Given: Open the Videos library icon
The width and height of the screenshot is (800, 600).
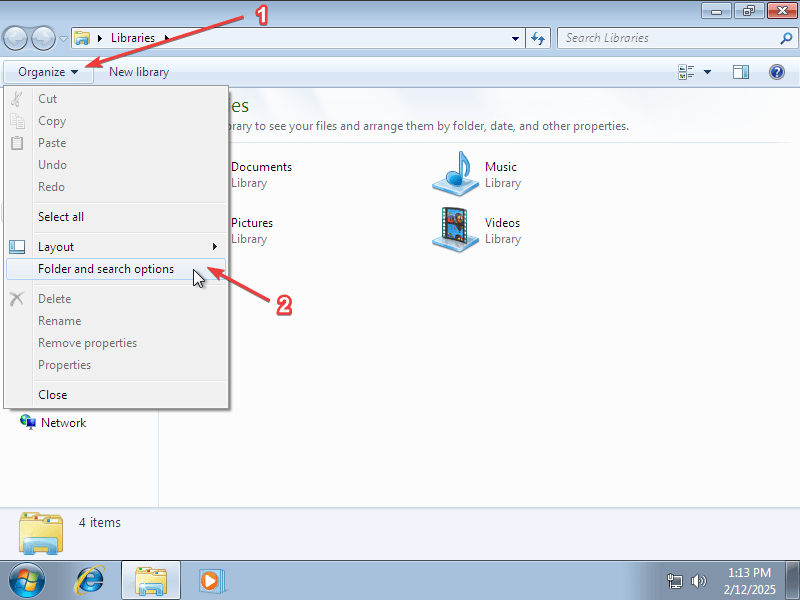Looking at the screenshot, I should pos(456,230).
